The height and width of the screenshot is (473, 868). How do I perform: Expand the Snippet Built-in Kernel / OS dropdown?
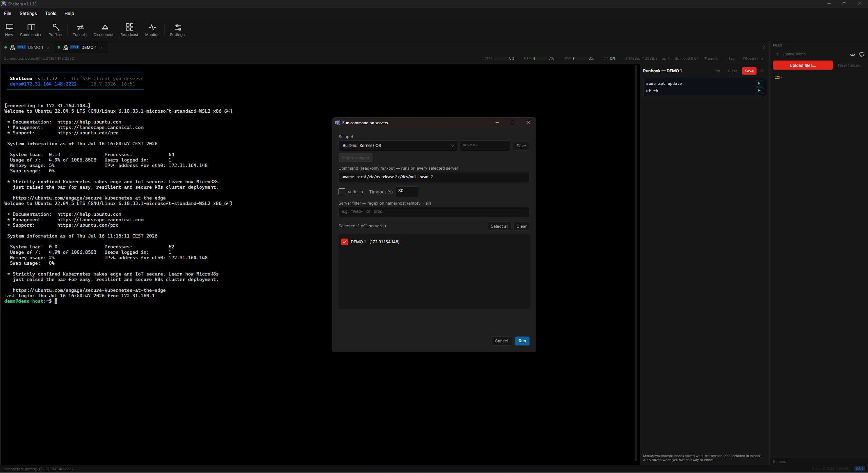(x=398, y=146)
